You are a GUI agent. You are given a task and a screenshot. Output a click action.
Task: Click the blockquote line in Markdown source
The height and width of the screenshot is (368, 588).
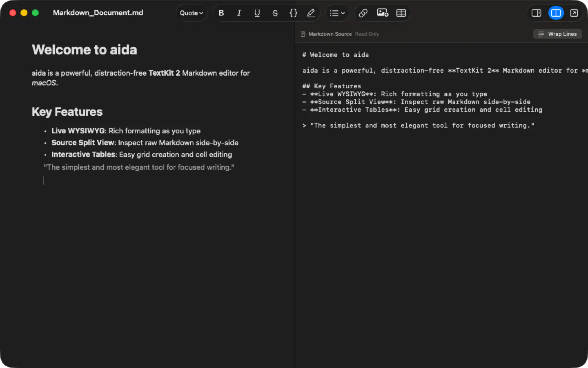[418, 126]
